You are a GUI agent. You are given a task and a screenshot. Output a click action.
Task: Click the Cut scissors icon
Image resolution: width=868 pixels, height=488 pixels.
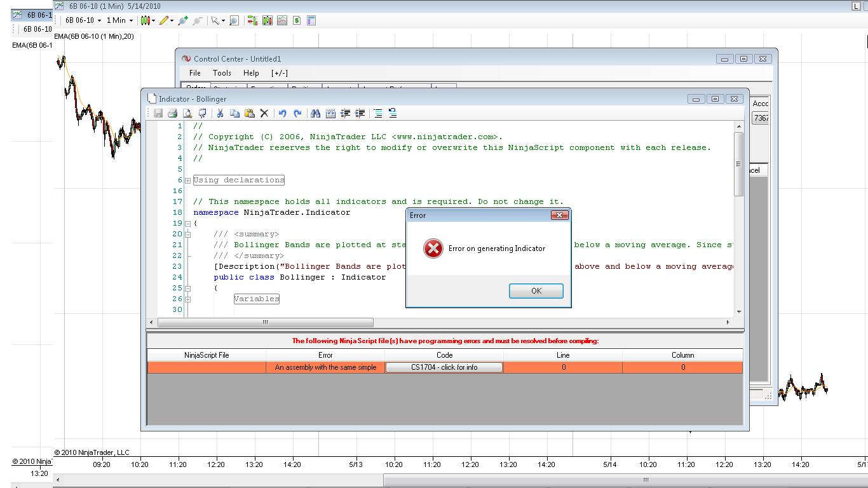click(x=220, y=113)
